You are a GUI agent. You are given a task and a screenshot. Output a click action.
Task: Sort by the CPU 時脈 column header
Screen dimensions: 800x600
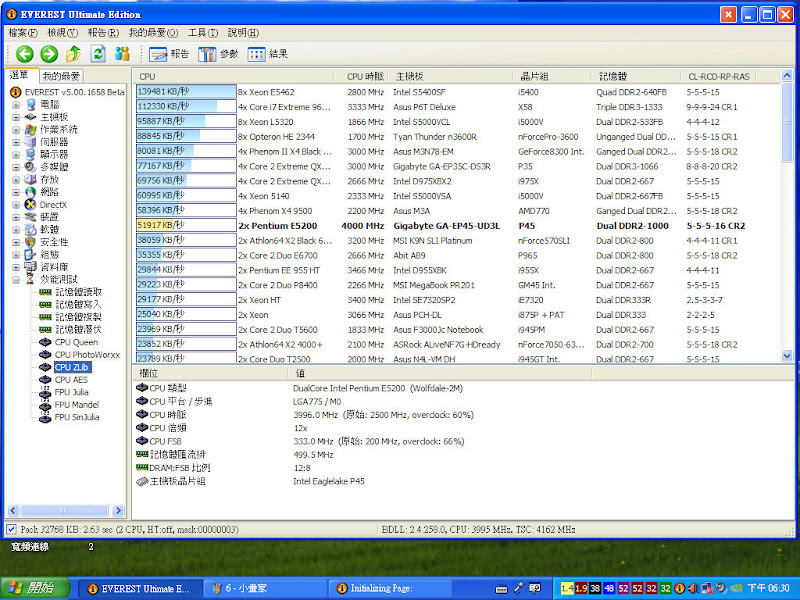click(365, 76)
